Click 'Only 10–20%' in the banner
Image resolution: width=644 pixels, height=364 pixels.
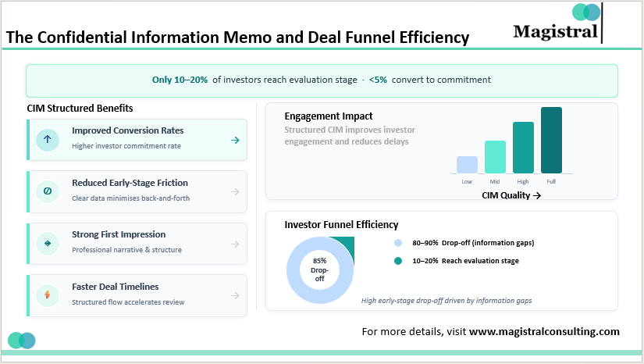point(180,80)
